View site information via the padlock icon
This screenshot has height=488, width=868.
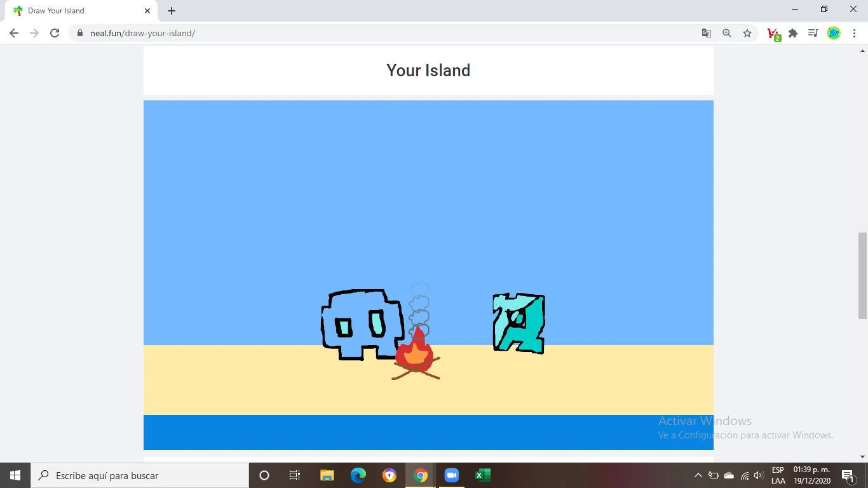80,32
